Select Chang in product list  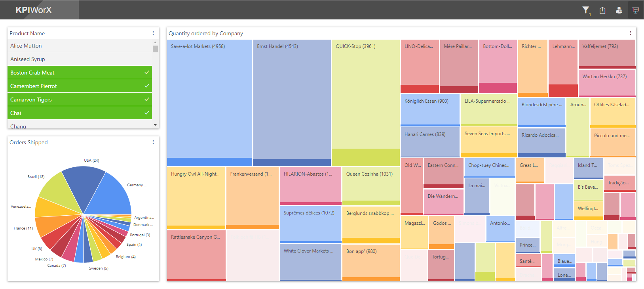(x=80, y=125)
